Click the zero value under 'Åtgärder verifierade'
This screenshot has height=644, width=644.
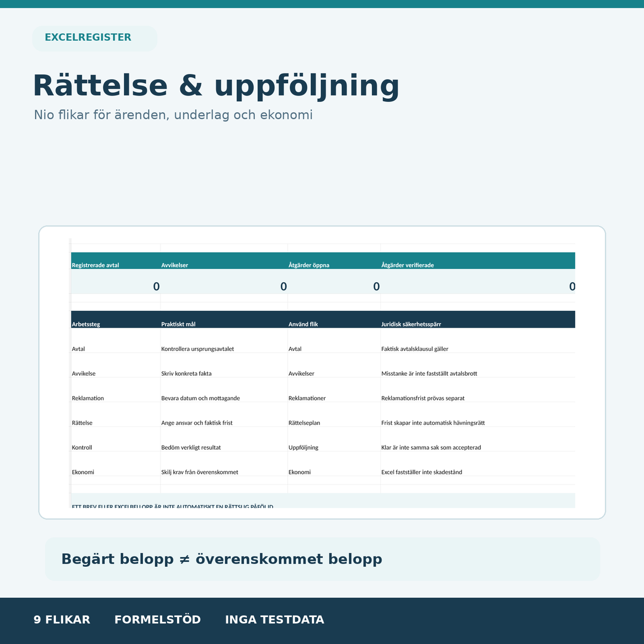click(x=572, y=287)
